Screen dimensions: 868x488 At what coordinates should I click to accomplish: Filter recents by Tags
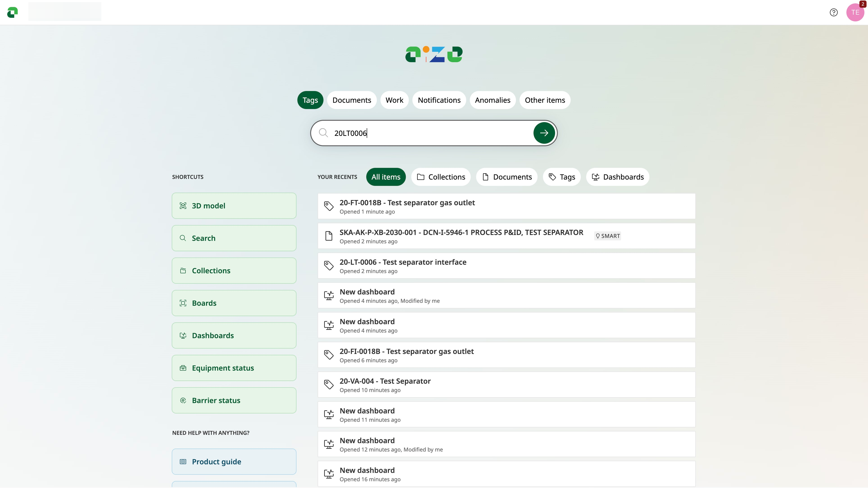(x=561, y=177)
